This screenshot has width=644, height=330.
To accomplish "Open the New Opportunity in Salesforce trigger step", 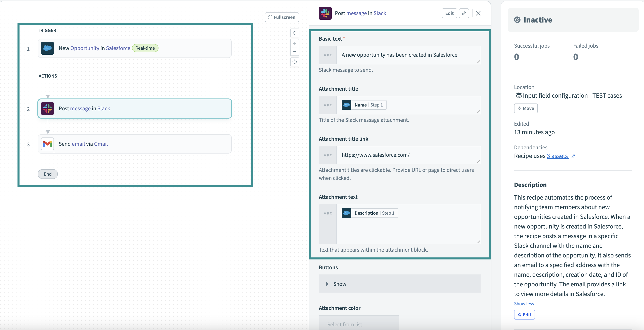I will pos(135,48).
